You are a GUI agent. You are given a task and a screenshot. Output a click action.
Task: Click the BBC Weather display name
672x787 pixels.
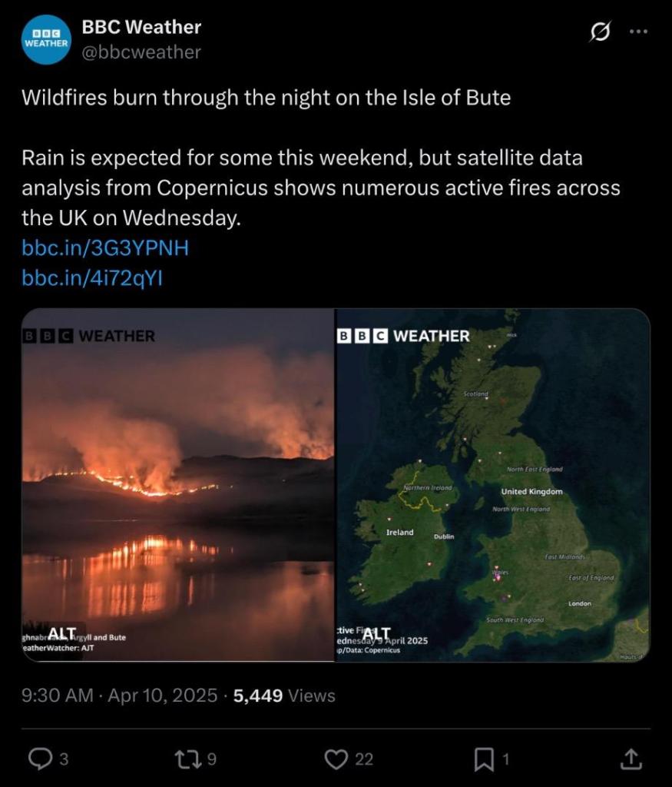tap(141, 27)
